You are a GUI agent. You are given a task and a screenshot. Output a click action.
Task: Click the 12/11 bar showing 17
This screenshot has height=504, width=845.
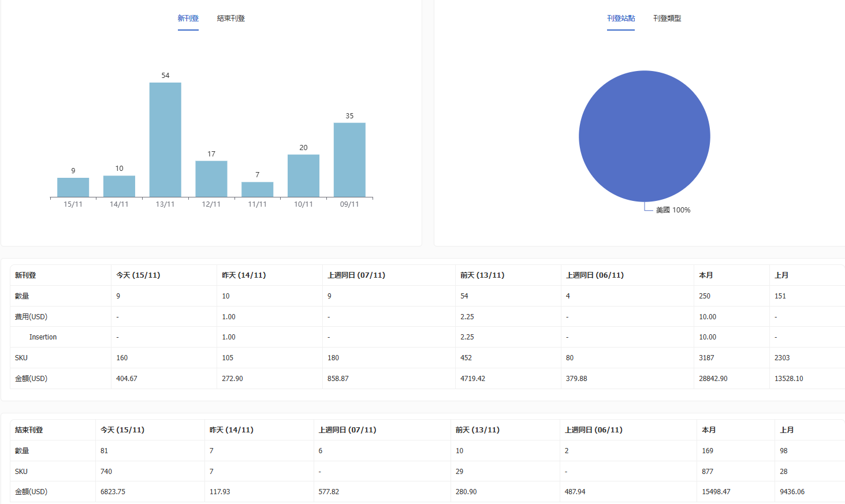[211, 179]
